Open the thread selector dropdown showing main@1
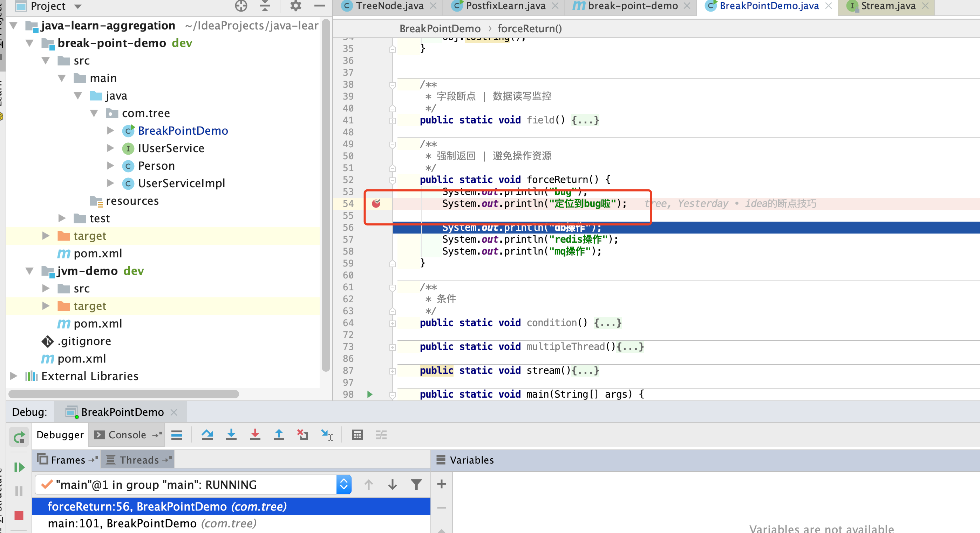Viewport: 980px width, 533px height. coord(343,484)
